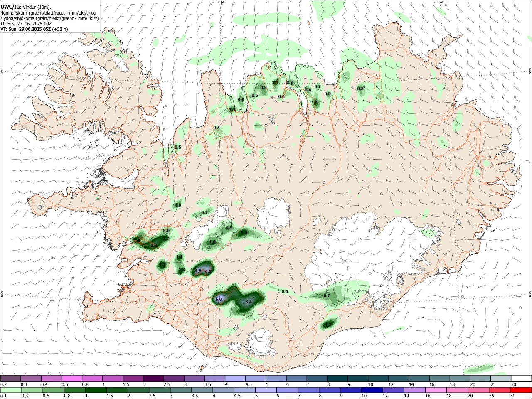This screenshot has width=532, height=399.
Task: Click the 'slydda/snjókoma' legend description line
Action: (49, 18)
